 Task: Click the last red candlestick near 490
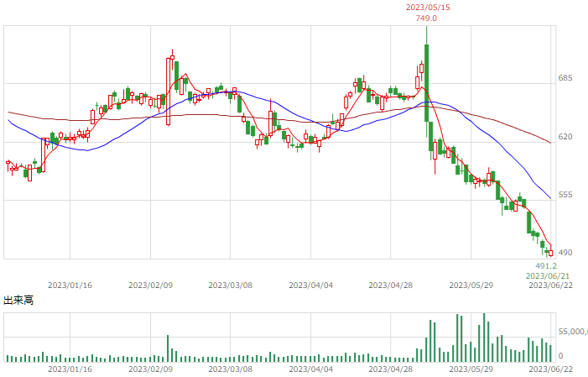550,253
